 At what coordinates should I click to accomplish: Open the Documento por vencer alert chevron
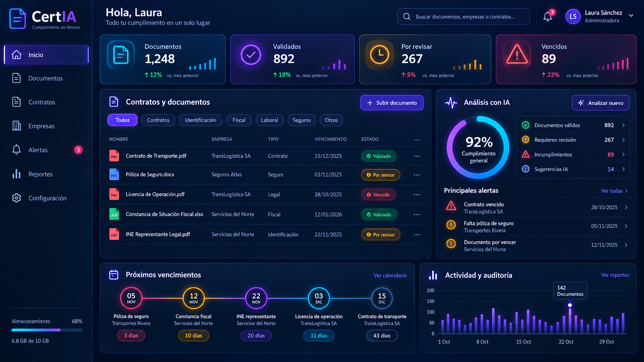coord(626,245)
